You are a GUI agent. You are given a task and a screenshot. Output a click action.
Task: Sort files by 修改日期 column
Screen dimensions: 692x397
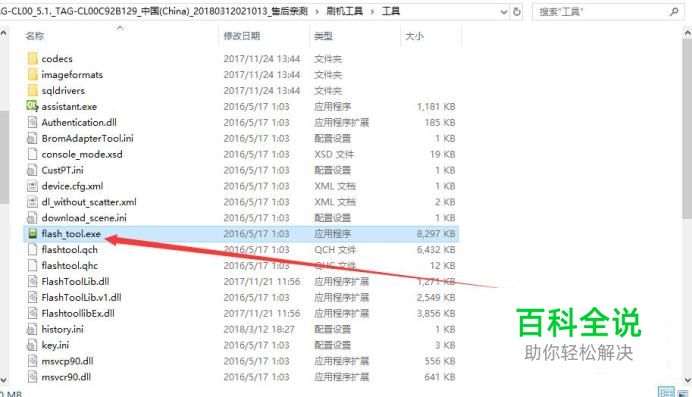coord(241,36)
